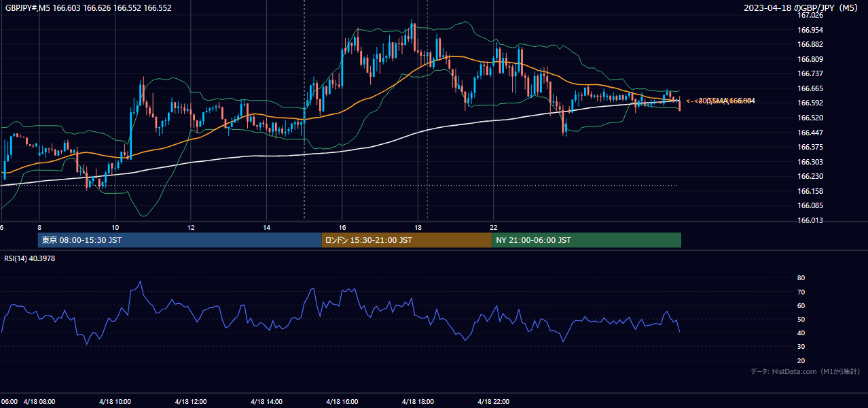Click hour tick 16 above the session bars

(x=342, y=227)
